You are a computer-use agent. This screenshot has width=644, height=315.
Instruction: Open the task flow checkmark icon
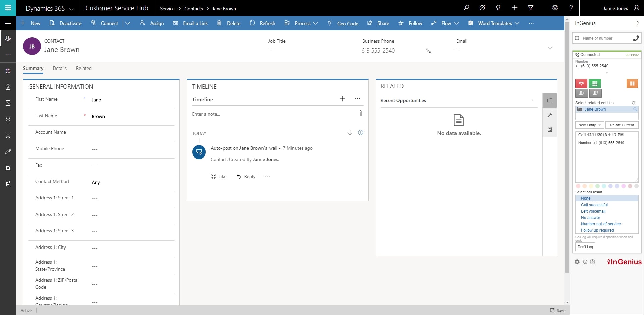tap(482, 8)
